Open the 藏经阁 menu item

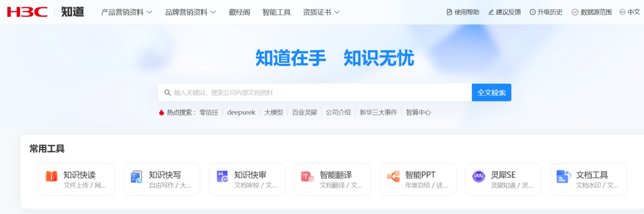pos(239,12)
